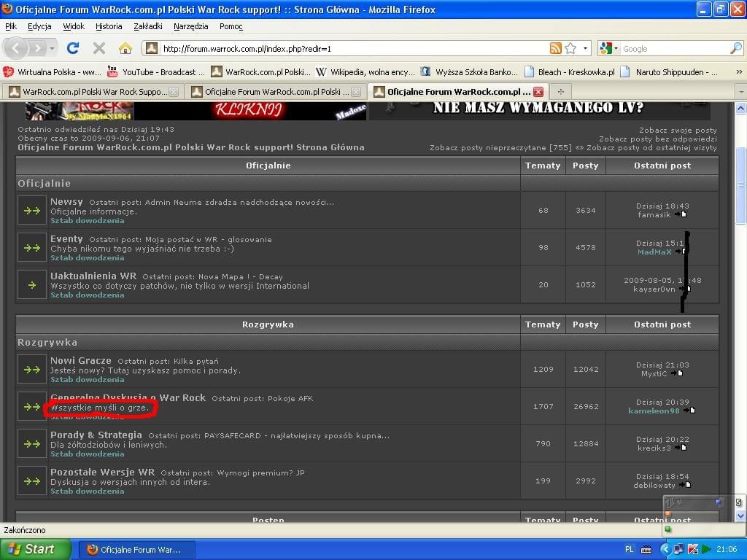Open the Wirtualna Polska bookmark
This screenshot has width=747, height=560.
(x=52, y=72)
